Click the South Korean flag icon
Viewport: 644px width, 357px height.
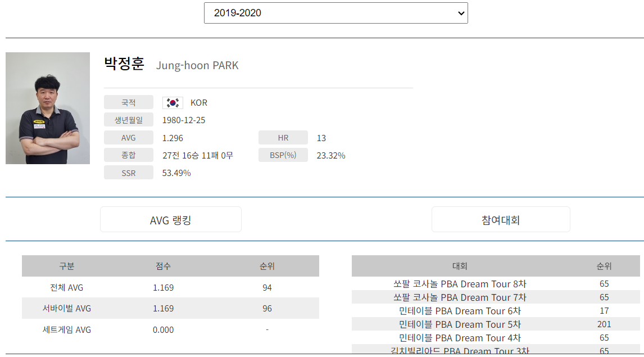(x=172, y=102)
